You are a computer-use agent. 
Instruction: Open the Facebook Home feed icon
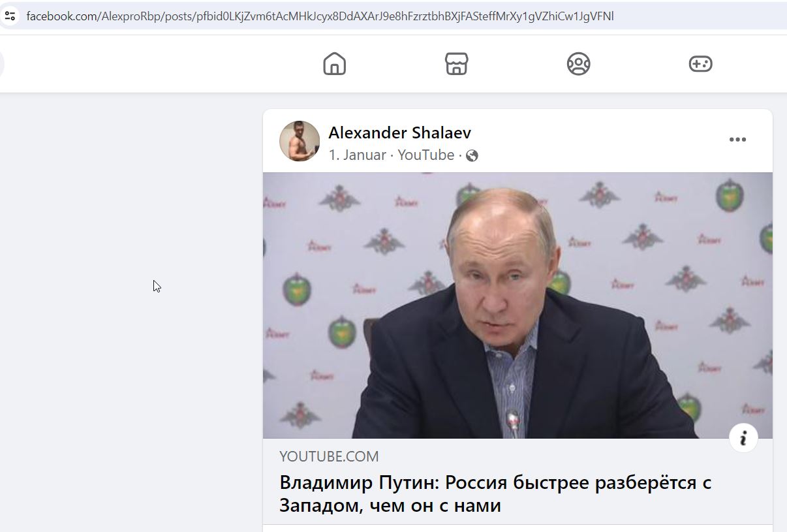point(334,64)
